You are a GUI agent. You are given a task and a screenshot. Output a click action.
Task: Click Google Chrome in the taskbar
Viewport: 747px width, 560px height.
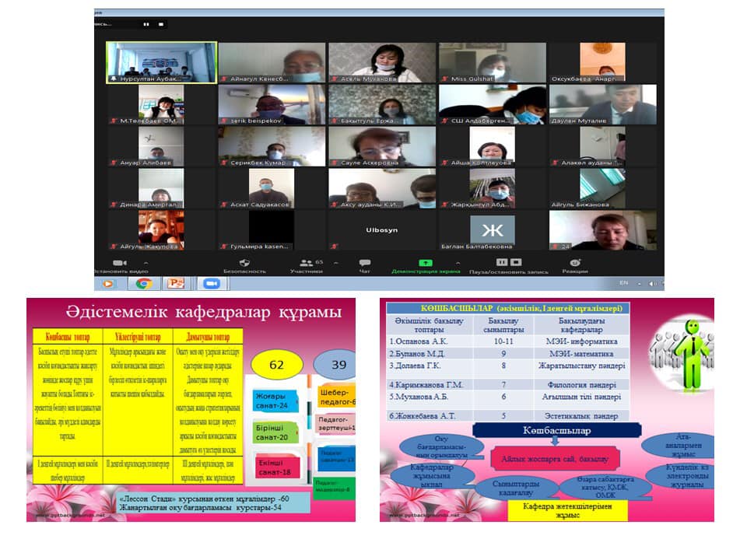pyautogui.click(x=143, y=283)
